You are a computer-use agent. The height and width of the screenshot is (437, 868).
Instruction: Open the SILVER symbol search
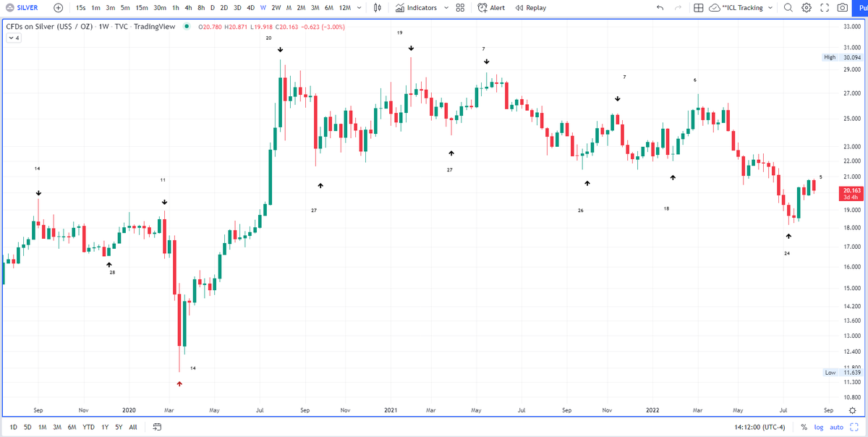[22, 8]
